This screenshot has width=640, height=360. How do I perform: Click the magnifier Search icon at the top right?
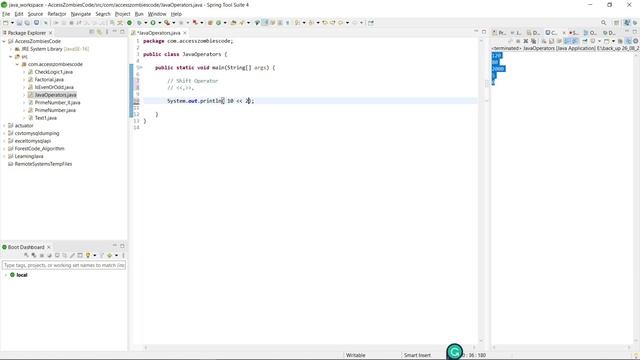[603, 23]
